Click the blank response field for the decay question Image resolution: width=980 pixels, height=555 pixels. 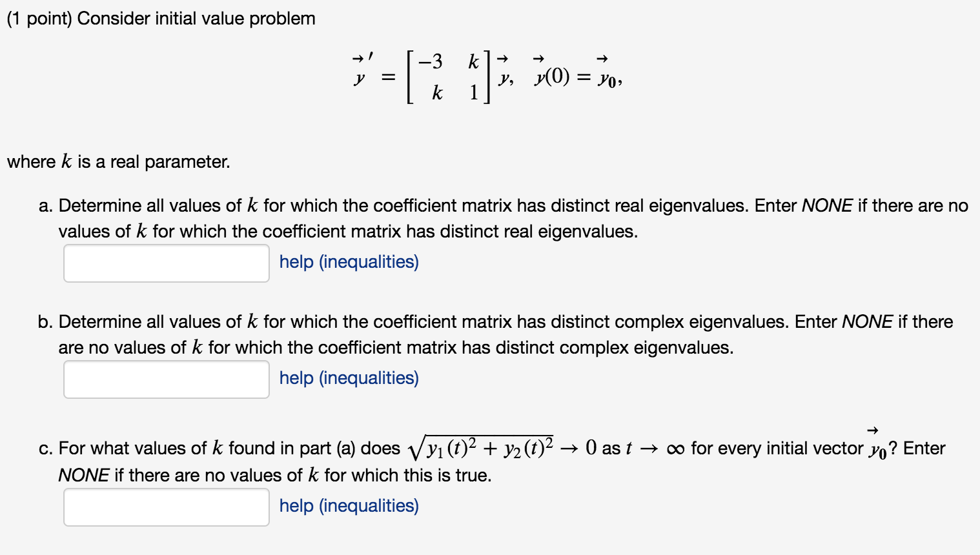165,507
